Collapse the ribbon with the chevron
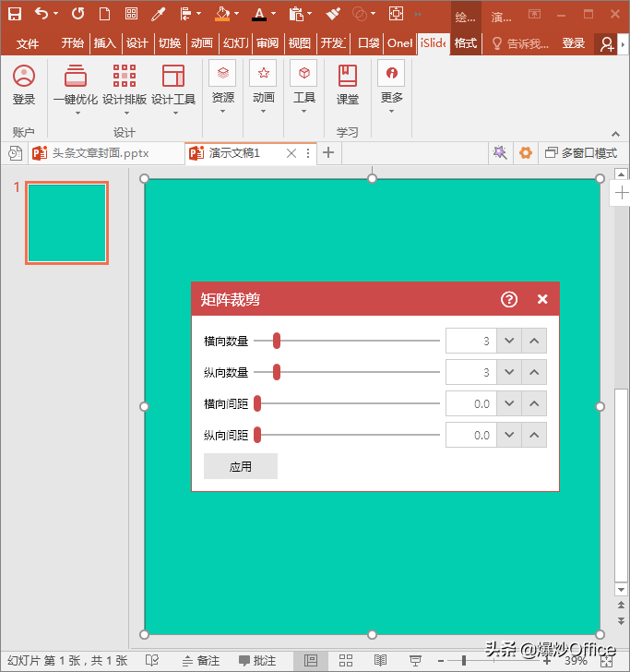 pos(615,134)
